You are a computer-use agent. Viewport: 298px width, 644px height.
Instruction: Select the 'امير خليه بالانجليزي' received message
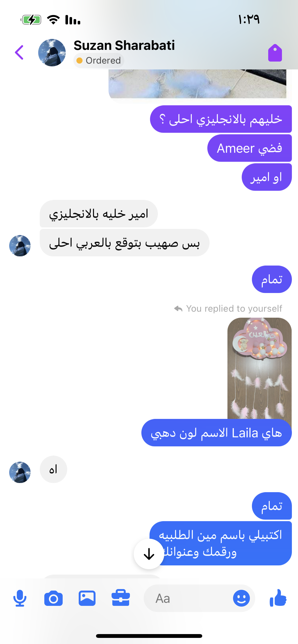point(99,214)
